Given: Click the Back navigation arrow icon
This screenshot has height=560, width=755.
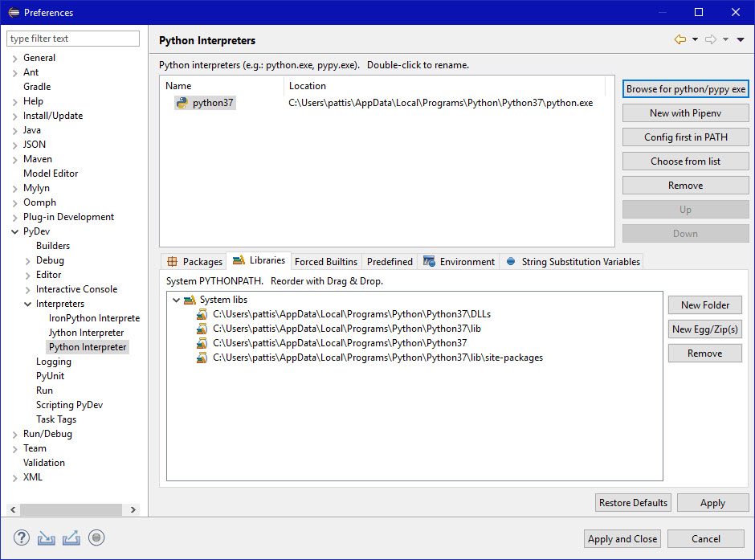Looking at the screenshot, I should (680, 39).
